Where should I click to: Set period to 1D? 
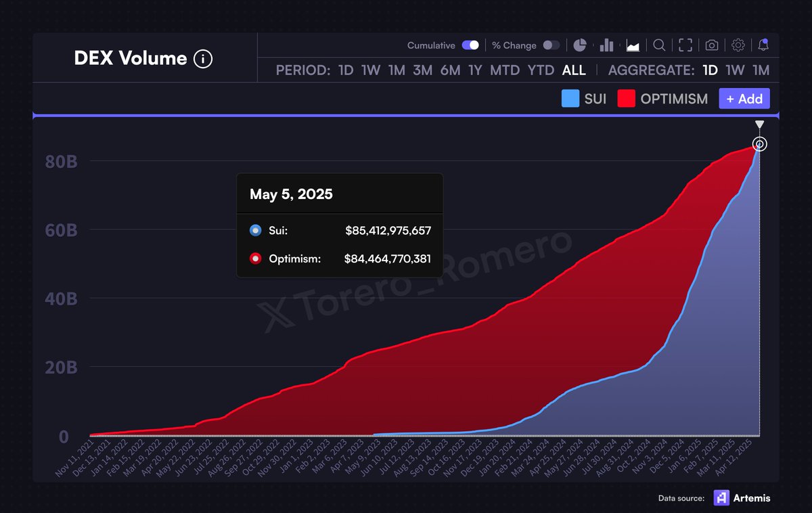click(x=346, y=70)
